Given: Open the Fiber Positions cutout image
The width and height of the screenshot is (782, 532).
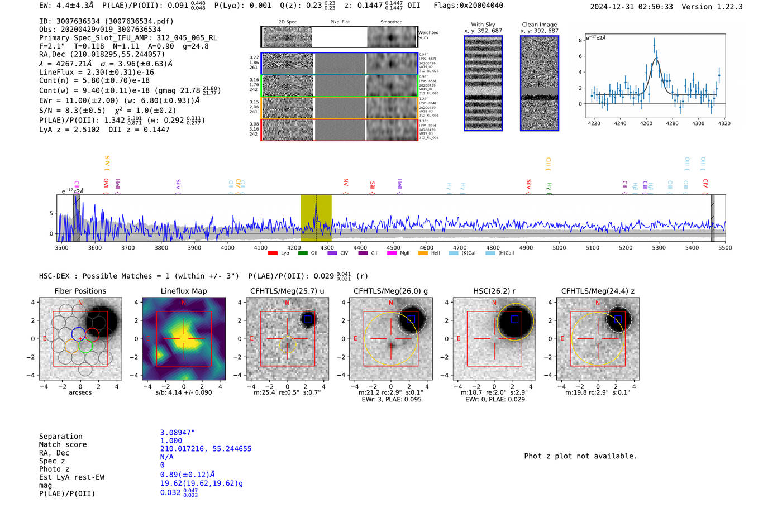Looking at the screenshot, I should (x=80, y=339).
